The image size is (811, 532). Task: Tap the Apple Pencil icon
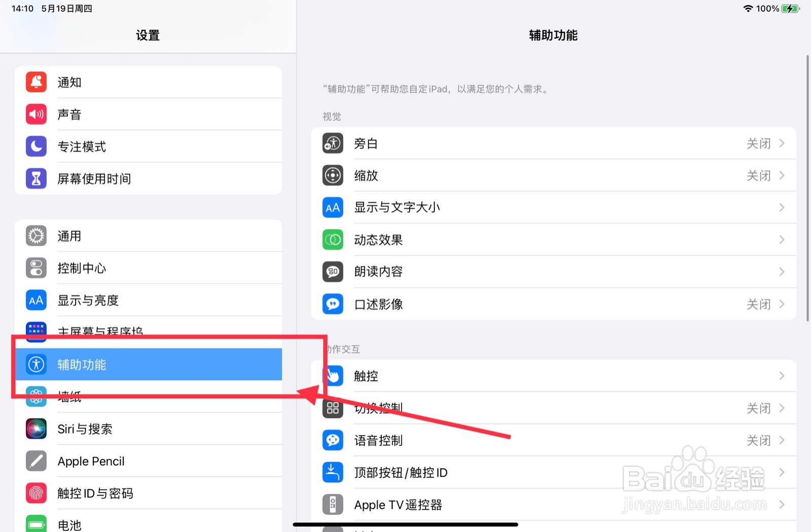pos(36,461)
